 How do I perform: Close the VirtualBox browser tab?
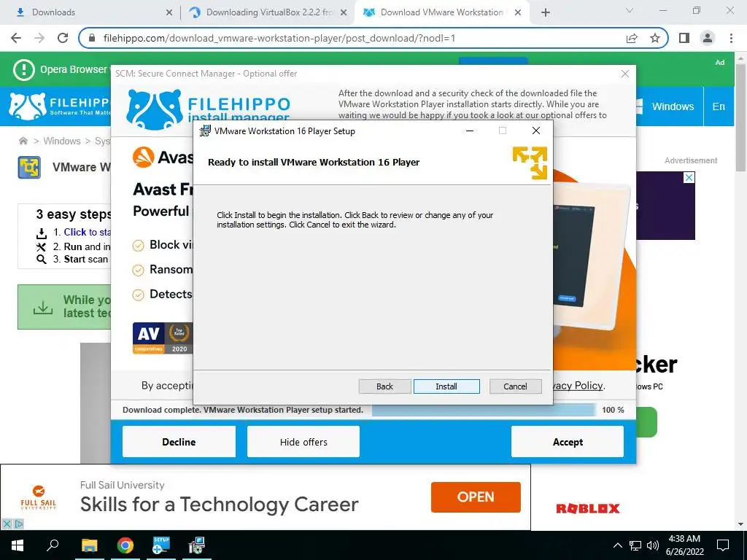tap(344, 13)
